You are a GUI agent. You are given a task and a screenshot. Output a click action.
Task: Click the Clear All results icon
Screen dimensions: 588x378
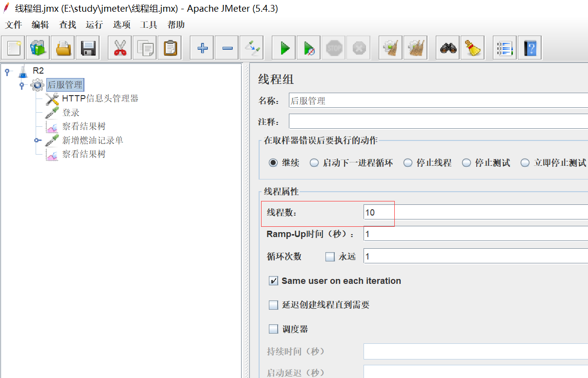(x=416, y=48)
